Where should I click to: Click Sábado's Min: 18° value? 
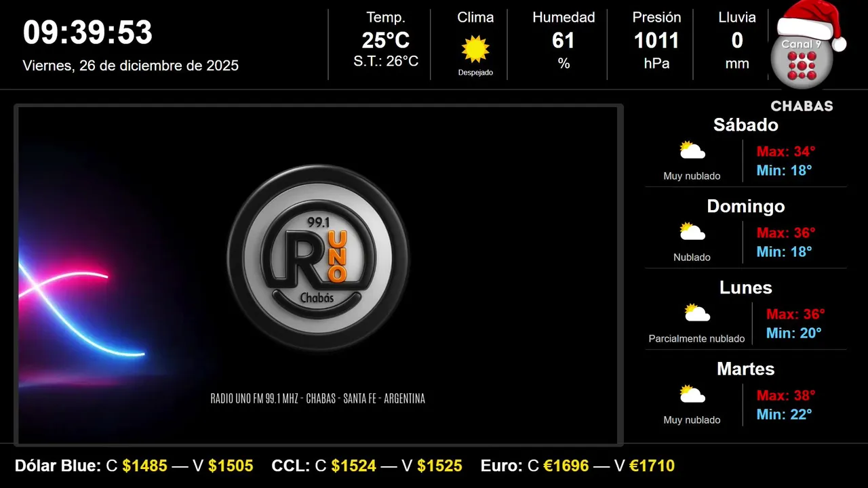(x=785, y=170)
